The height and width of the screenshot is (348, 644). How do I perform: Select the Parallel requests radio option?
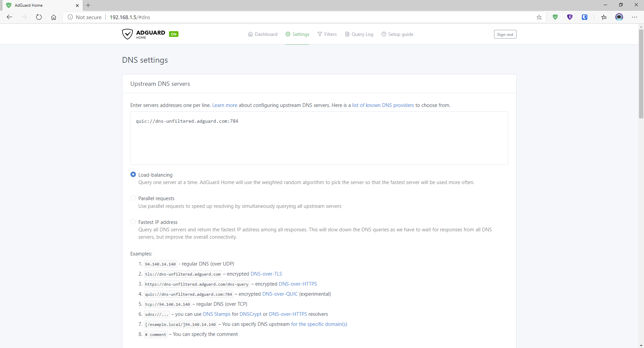(133, 198)
